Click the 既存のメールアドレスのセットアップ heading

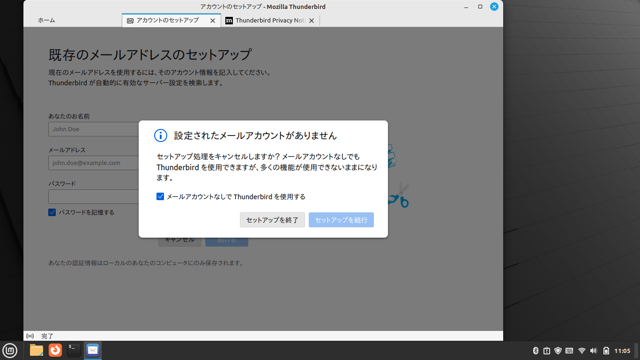[x=150, y=55]
